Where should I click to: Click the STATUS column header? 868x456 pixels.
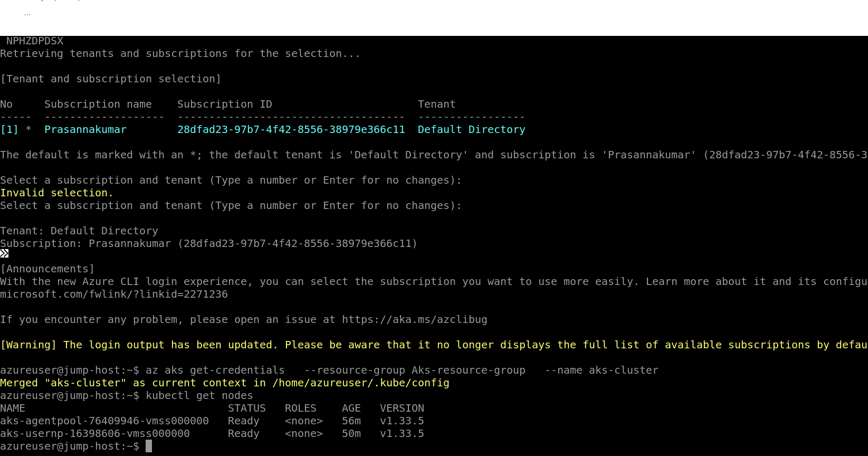tap(246, 408)
